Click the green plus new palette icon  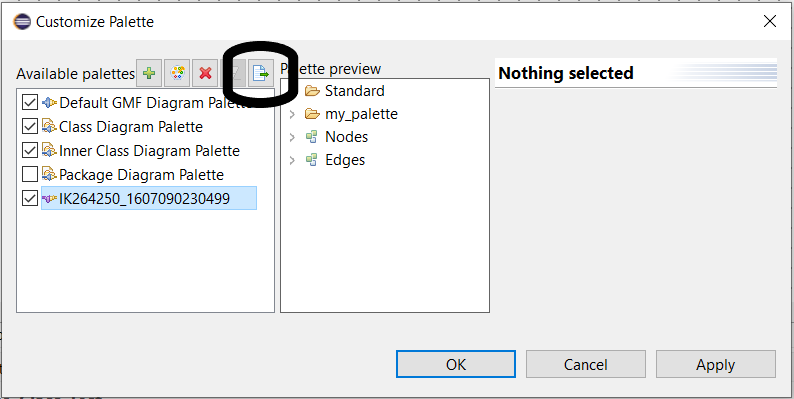pyautogui.click(x=149, y=73)
